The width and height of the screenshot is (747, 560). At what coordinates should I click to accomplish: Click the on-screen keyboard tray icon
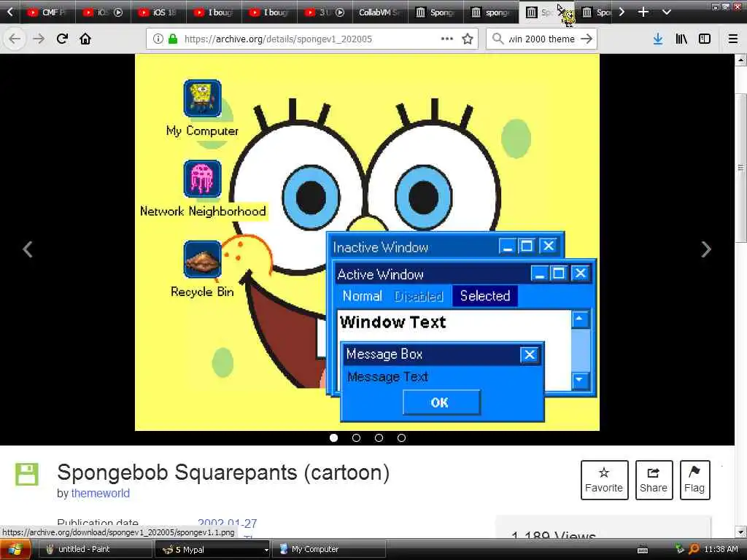[642, 550]
